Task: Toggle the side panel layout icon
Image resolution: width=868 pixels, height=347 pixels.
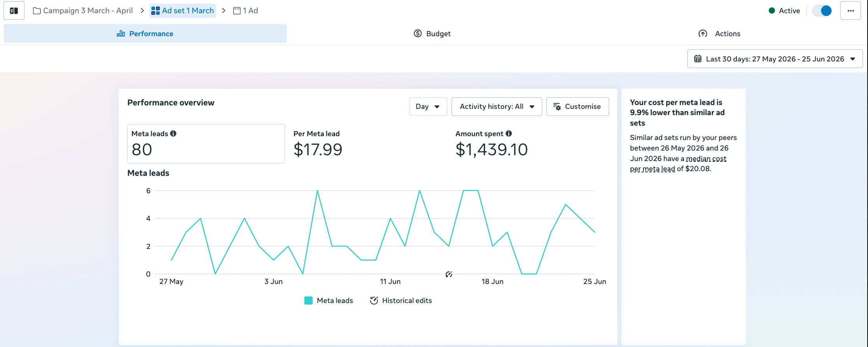Action: (x=14, y=11)
